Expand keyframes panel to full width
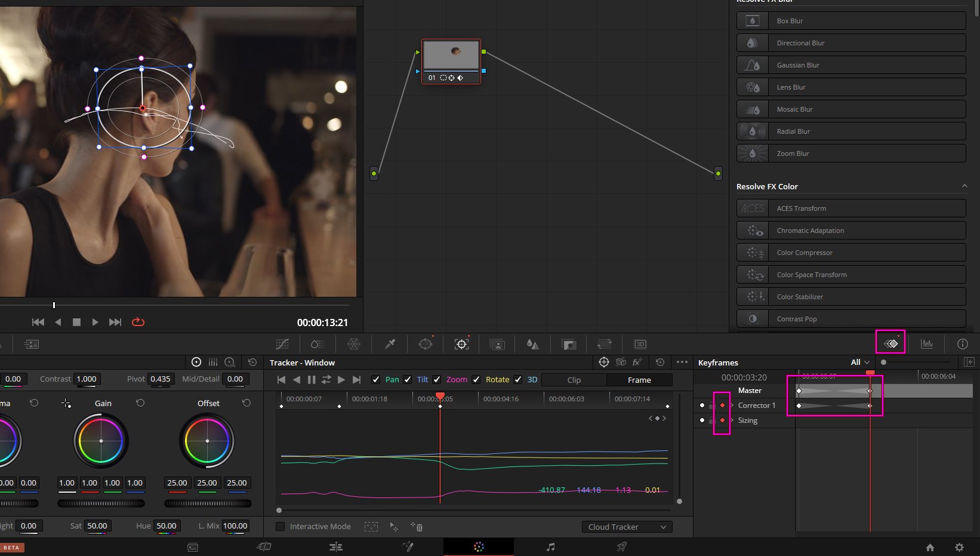This screenshot has width=980, height=556. (969, 362)
